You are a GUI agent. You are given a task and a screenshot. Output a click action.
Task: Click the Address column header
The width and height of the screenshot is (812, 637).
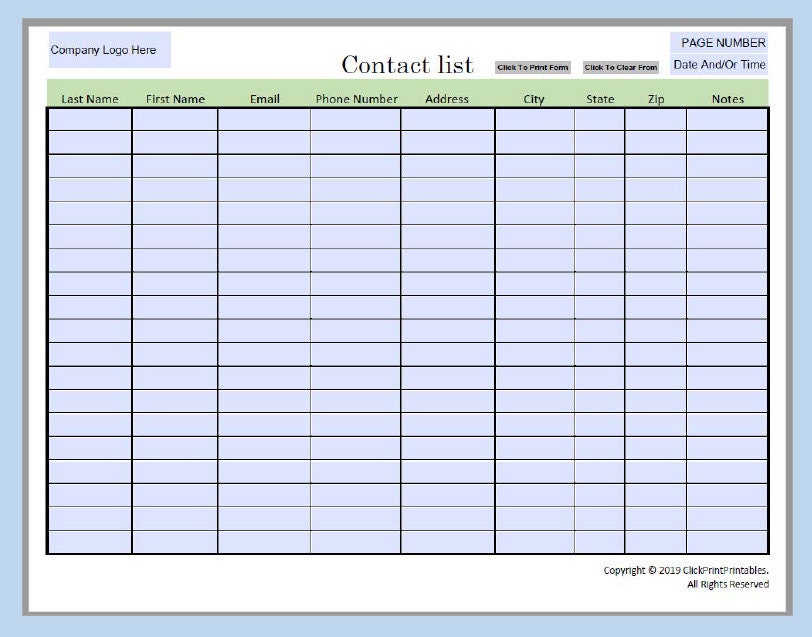[x=446, y=99]
